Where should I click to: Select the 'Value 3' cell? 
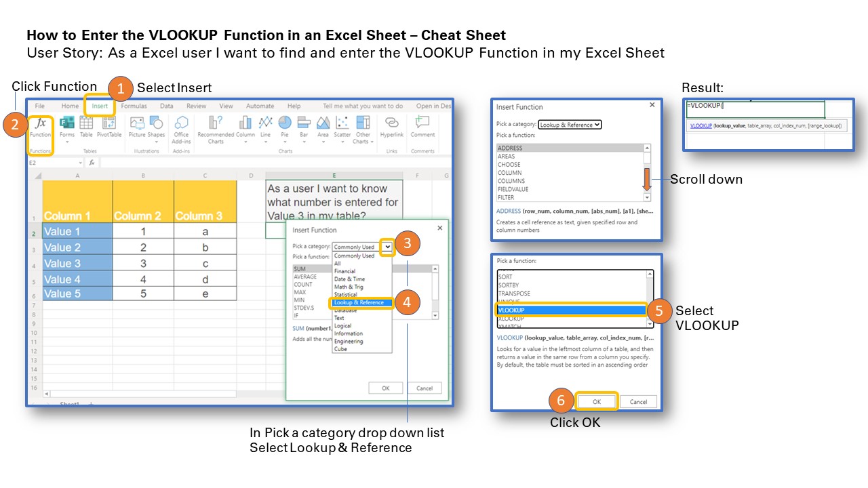tap(77, 263)
